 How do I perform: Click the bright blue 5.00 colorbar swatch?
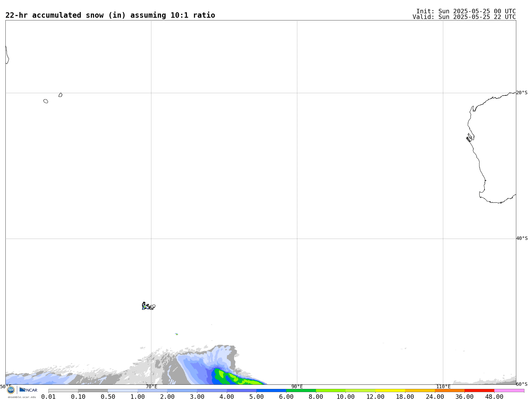coord(271,391)
